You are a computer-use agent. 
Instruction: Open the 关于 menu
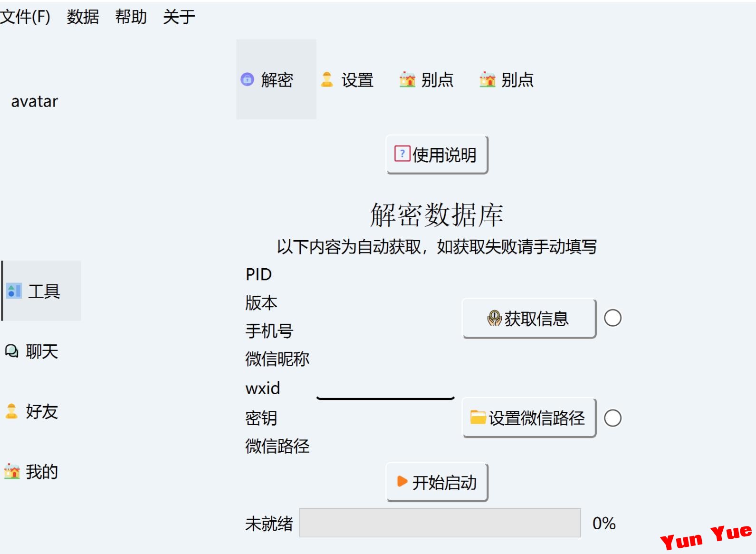[179, 17]
